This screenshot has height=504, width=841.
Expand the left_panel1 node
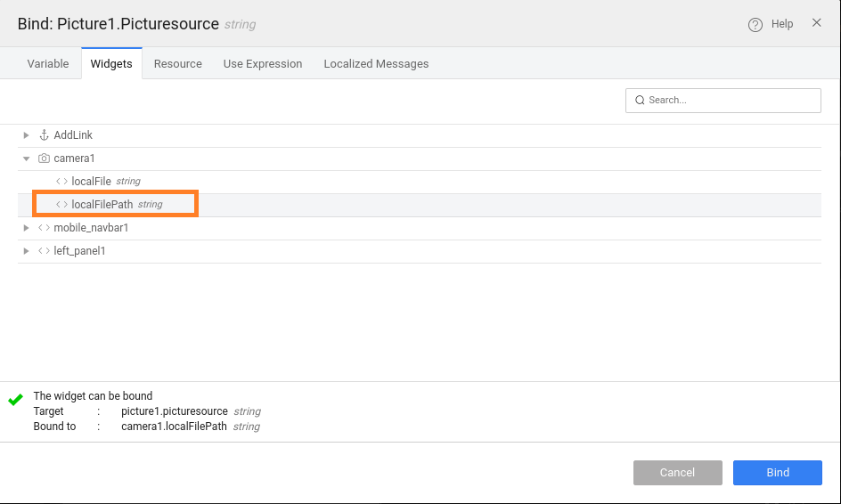27,251
